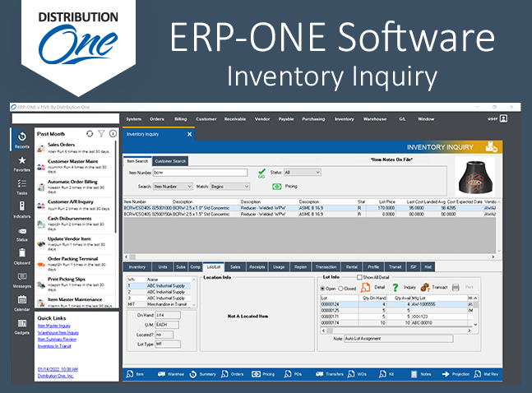Viewport: 532px width, 393px height.
Task: Switch to the Customer Search tab
Action: coord(170,161)
